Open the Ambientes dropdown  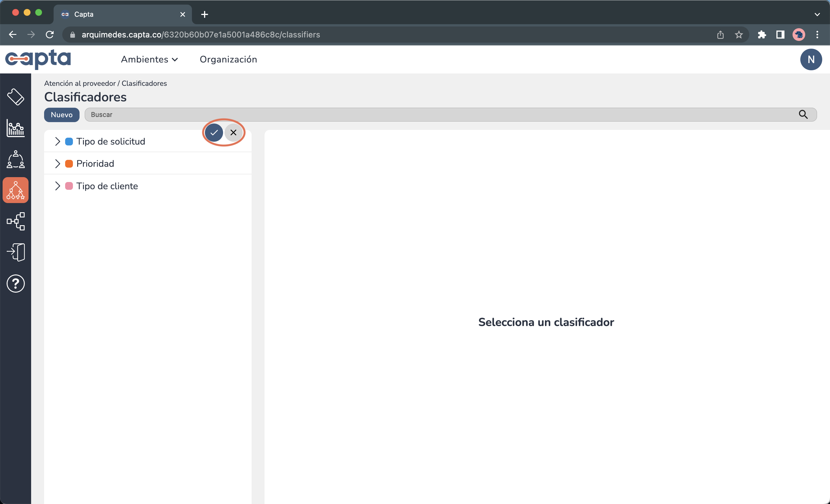[x=149, y=59]
